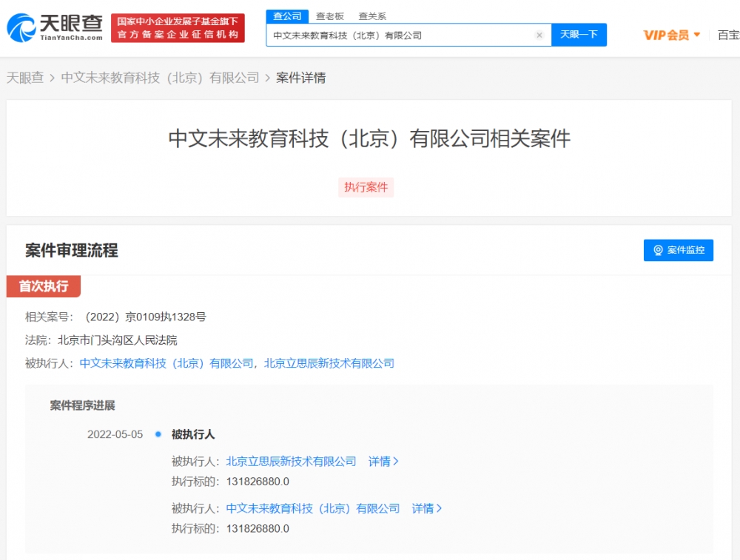Open 北京立思辰新技术有限公司 link in summary row
740x560 pixels.
[329, 363]
